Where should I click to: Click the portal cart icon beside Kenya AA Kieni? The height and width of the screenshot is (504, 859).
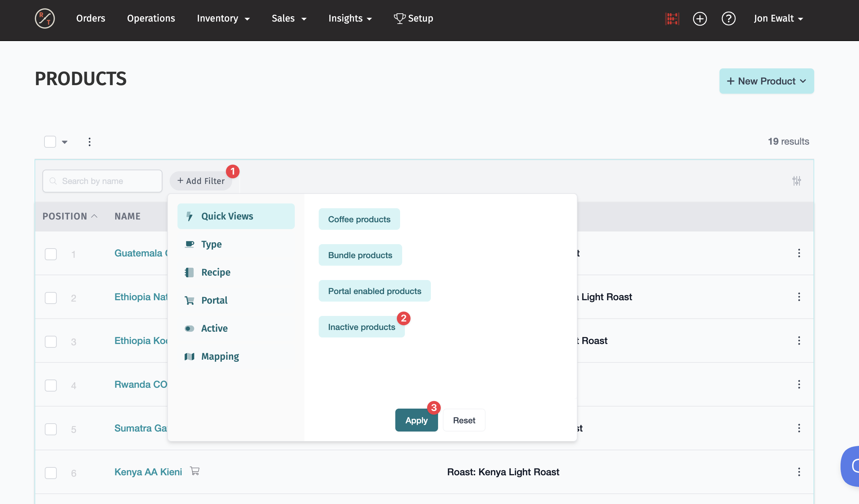(x=195, y=471)
